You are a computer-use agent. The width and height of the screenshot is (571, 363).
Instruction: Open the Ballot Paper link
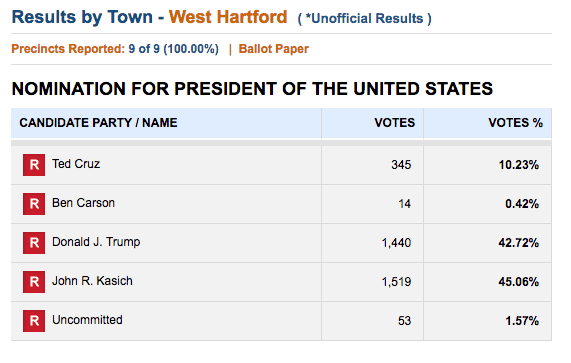click(273, 49)
